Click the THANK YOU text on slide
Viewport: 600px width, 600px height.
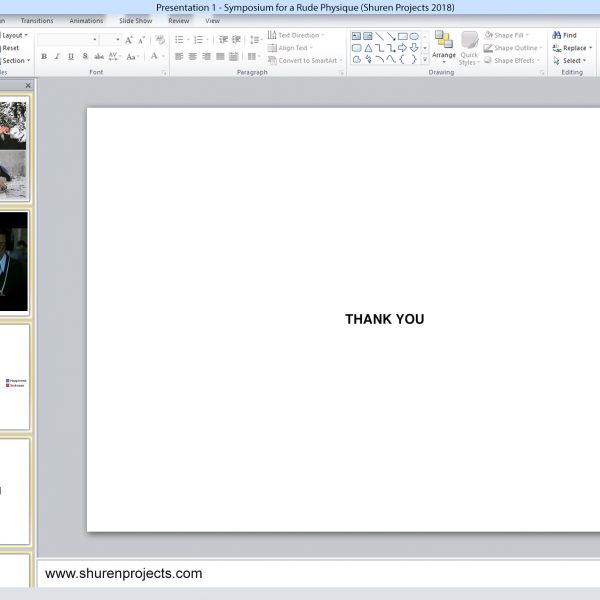384,319
